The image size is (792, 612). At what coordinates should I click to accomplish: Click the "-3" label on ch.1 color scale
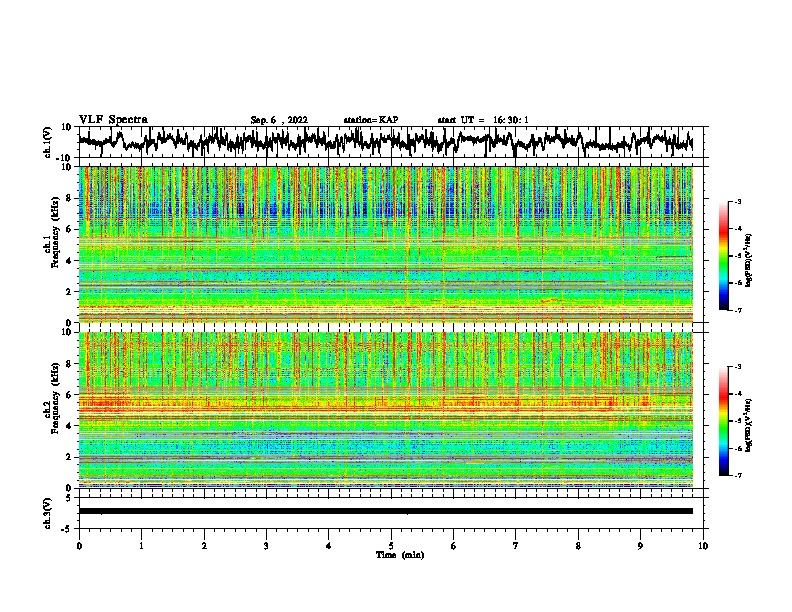click(737, 202)
